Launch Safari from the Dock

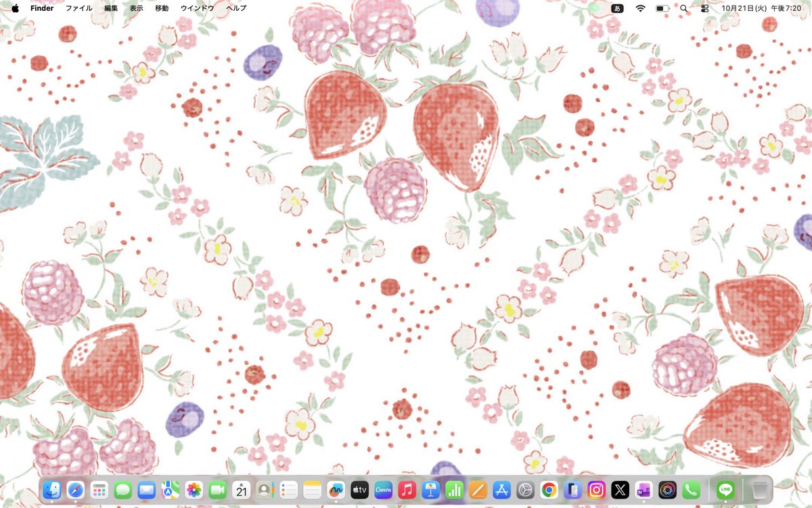click(x=76, y=489)
